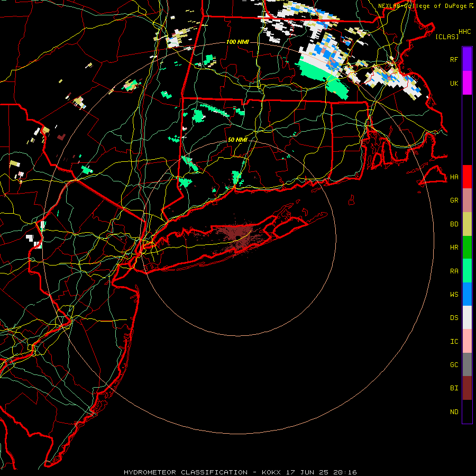The height and width of the screenshot is (476, 476).
Task: Select the dusty pink GR legend swatch
Action: click(467, 200)
